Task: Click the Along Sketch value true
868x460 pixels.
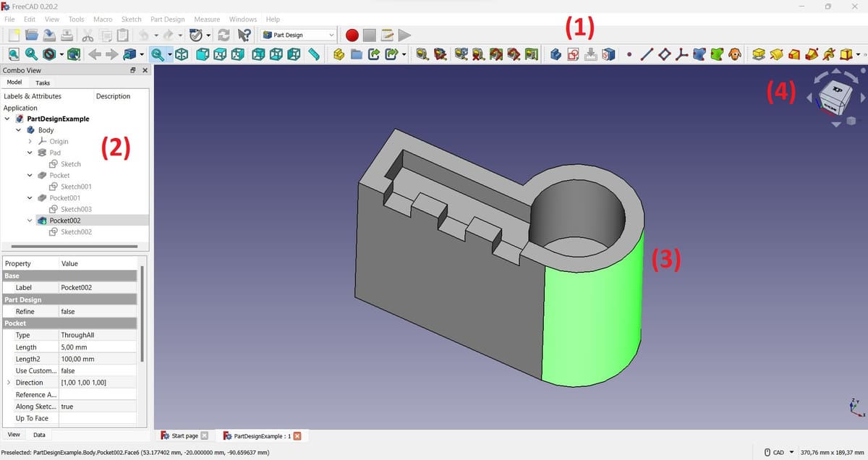Action: click(97, 406)
